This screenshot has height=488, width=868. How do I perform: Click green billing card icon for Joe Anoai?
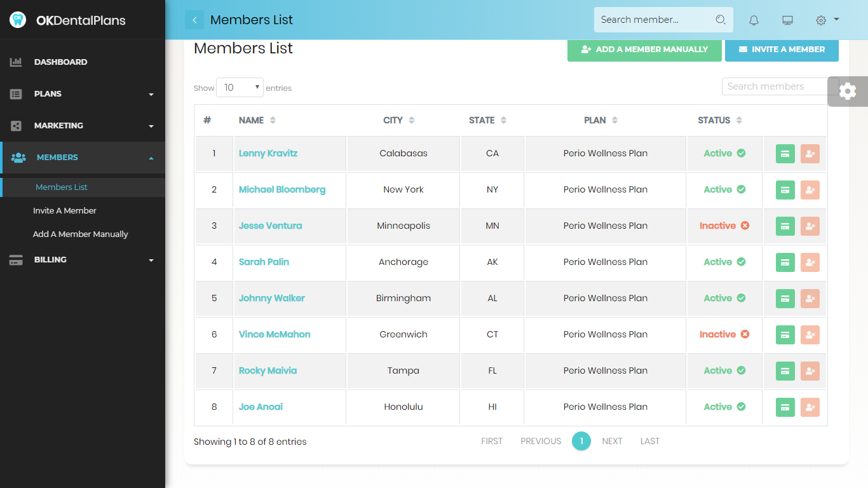click(785, 407)
